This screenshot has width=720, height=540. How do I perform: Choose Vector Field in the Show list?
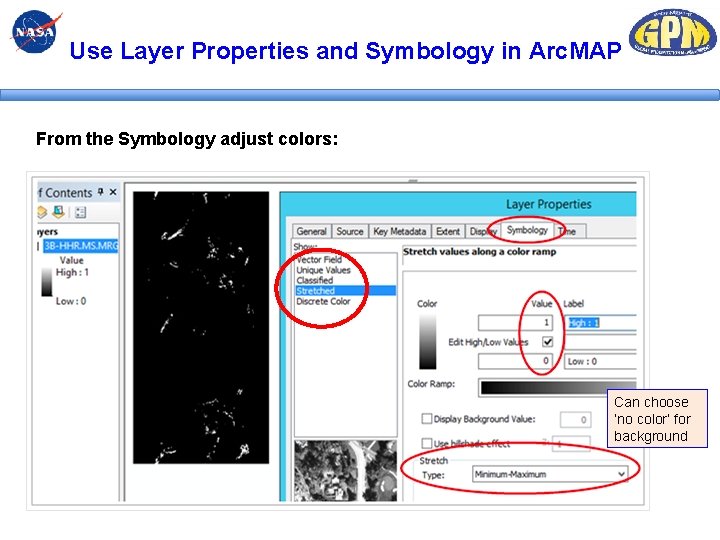tap(319, 259)
